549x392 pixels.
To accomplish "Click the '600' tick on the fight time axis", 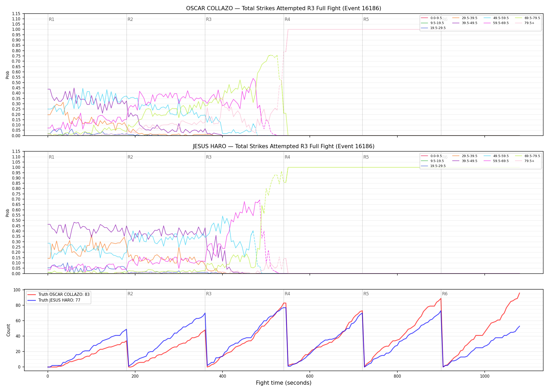I will pos(310,376).
